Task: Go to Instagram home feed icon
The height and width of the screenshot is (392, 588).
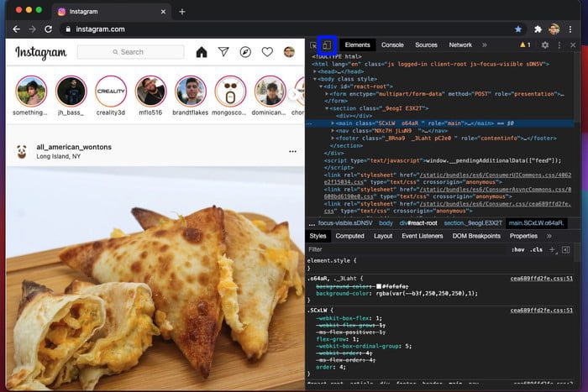Action: [202, 52]
